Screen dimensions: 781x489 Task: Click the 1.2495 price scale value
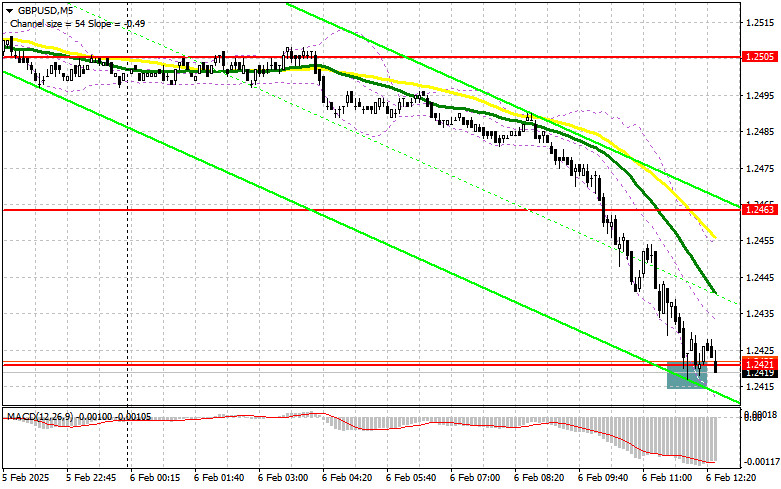click(760, 96)
